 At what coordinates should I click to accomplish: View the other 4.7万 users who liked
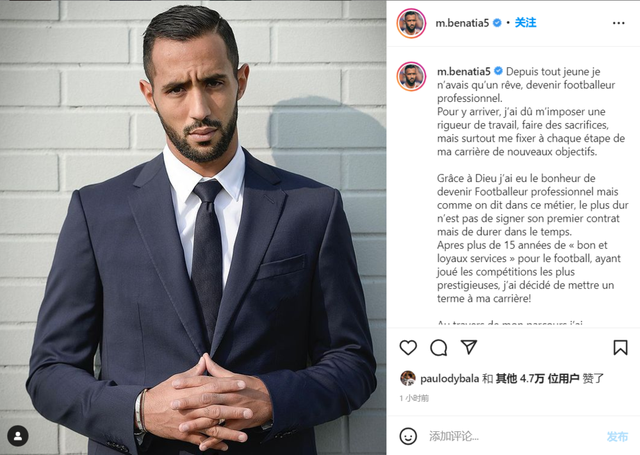click(x=537, y=379)
